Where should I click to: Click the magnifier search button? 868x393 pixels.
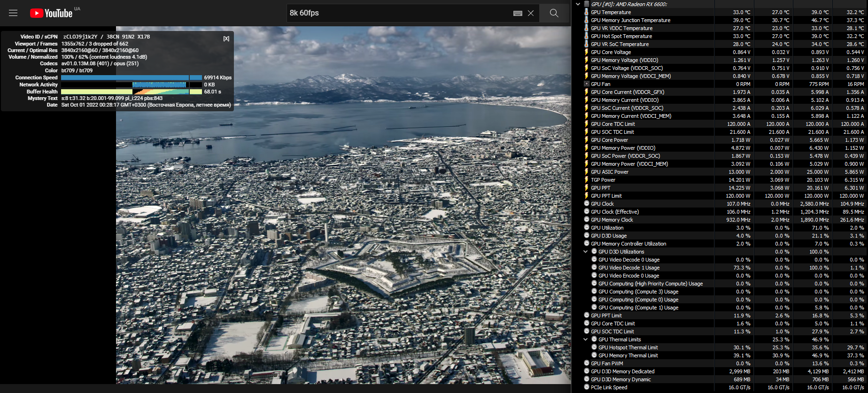[x=554, y=13]
